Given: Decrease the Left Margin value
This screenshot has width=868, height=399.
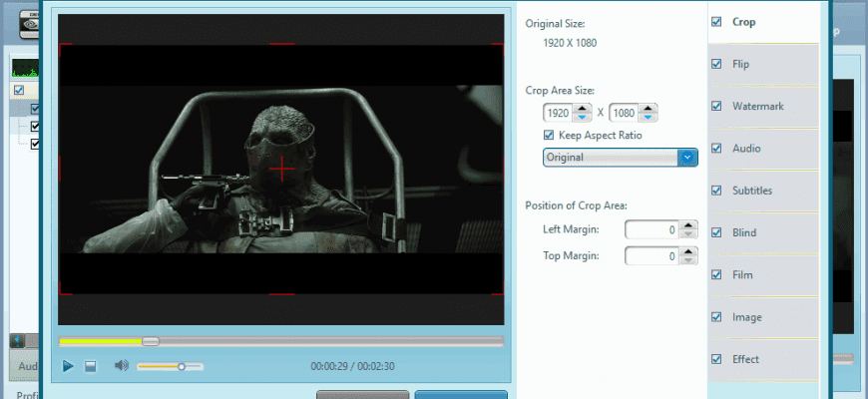Looking at the screenshot, I should click(x=687, y=234).
